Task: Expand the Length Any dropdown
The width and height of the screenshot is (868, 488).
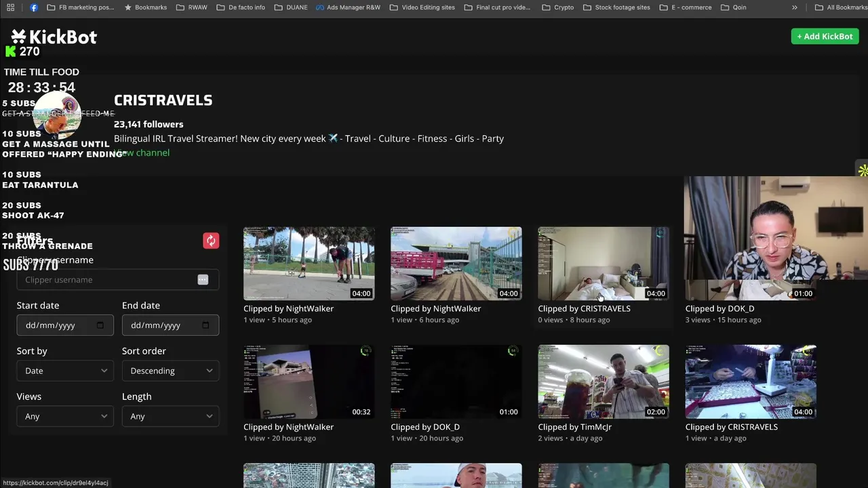Action: (x=170, y=416)
